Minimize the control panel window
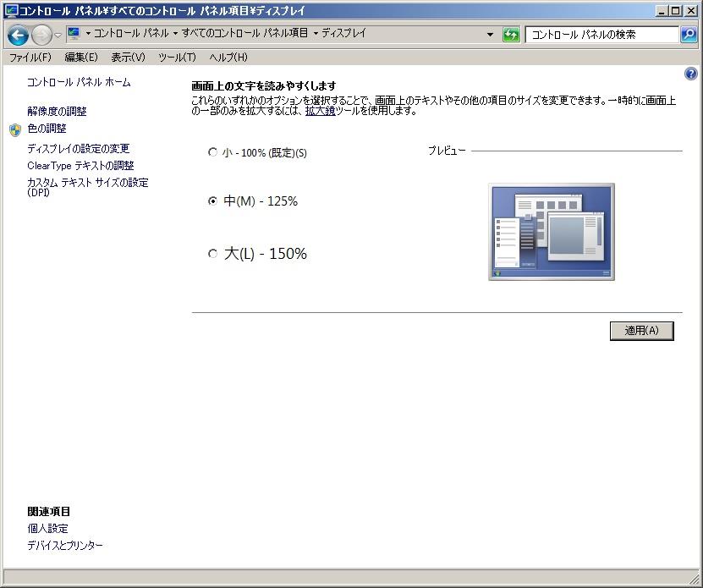The height and width of the screenshot is (588, 703). [x=662, y=11]
